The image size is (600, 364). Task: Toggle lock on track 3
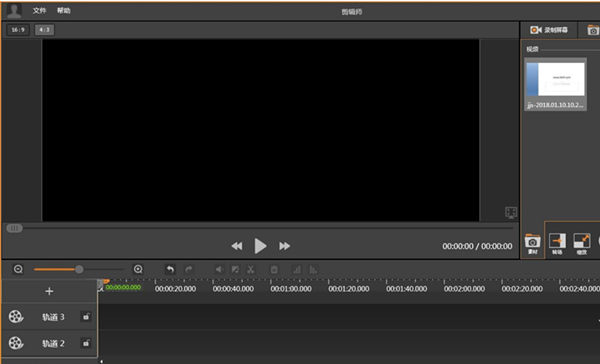(86, 317)
